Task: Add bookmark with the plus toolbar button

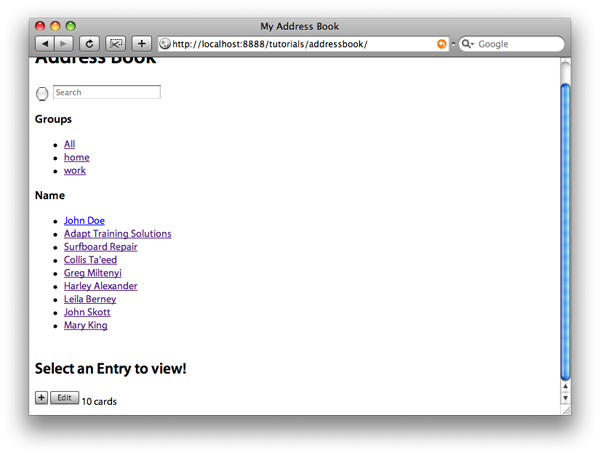Action: pyautogui.click(x=142, y=44)
